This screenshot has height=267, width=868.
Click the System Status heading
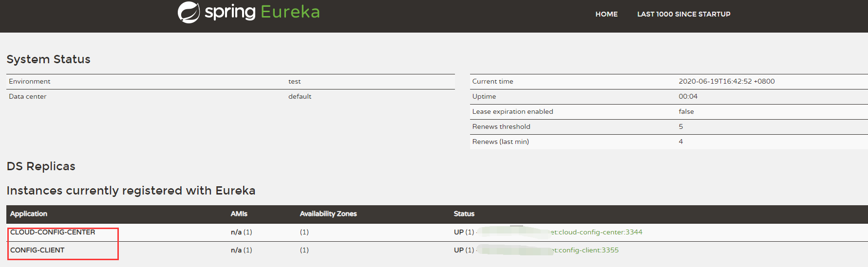pyautogui.click(x=49, y=59)
